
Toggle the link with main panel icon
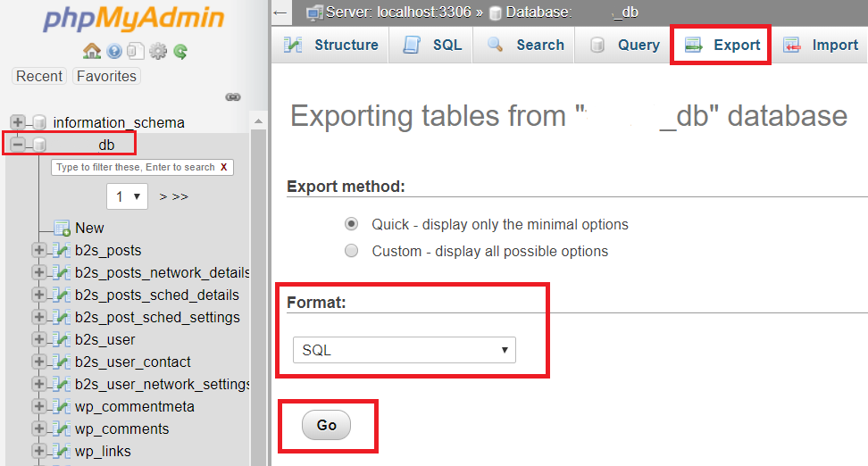pos(233,96)
